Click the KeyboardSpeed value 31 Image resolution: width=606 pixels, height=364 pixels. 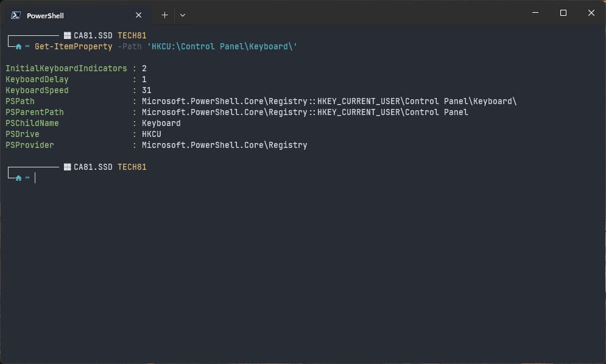(147, 91)
